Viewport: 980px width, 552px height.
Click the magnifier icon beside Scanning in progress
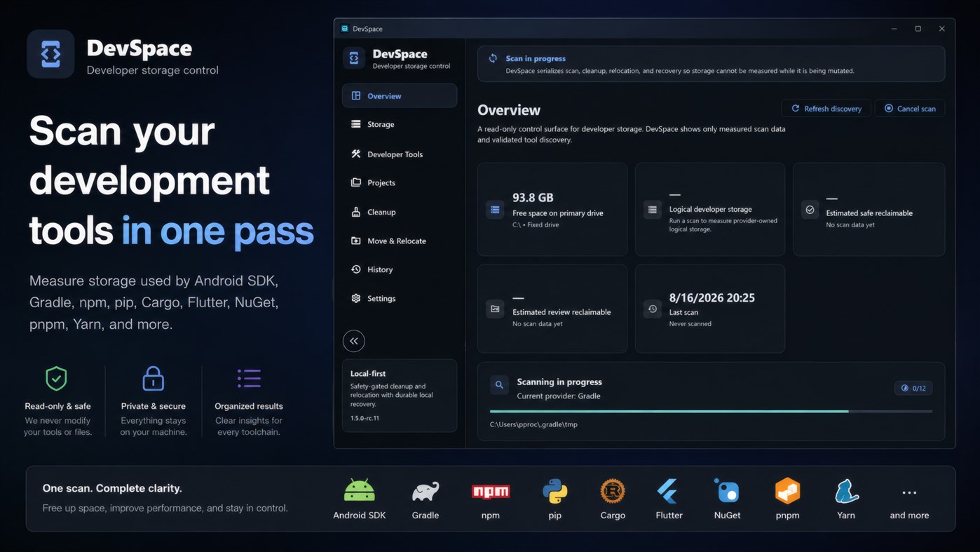(x=499, y=384)
